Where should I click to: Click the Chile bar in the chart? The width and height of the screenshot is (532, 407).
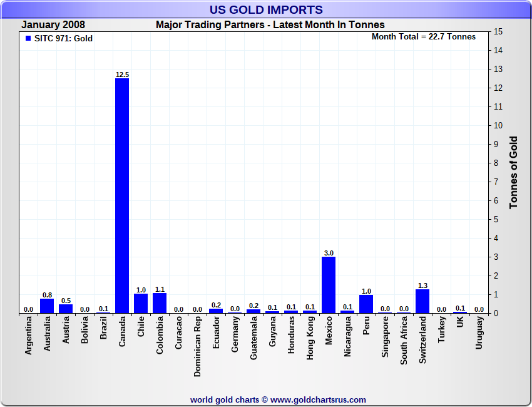pyautogui.click(x=141, y=304)
